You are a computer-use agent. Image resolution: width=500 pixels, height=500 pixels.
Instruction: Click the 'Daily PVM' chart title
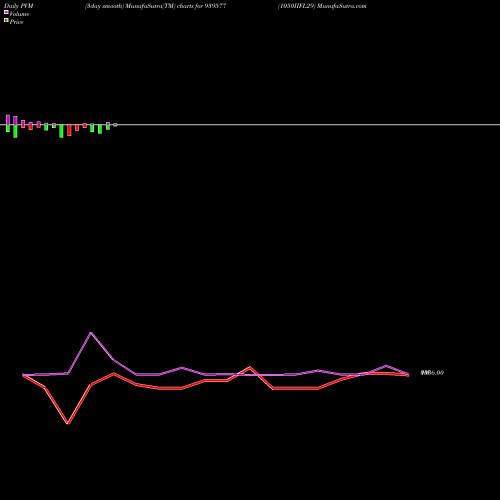click(x=19, y=6)
